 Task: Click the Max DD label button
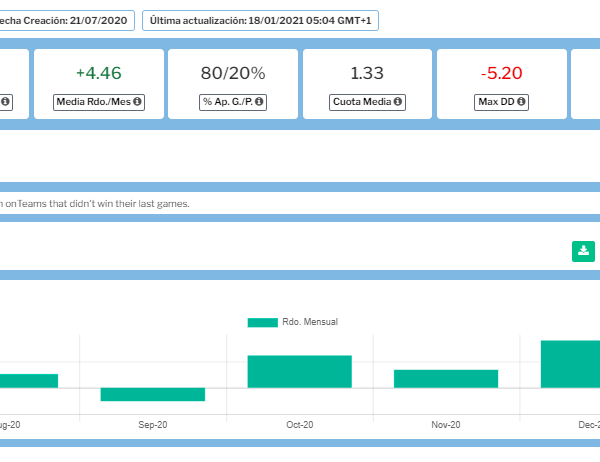click(x=501, y=102)
